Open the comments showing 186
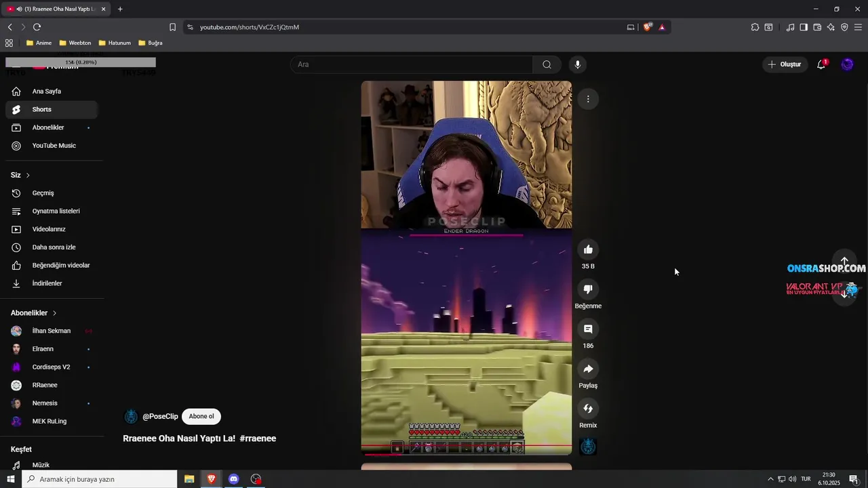Screen dimensions: 868x488 pyautogui.click(x=588, y=329)
